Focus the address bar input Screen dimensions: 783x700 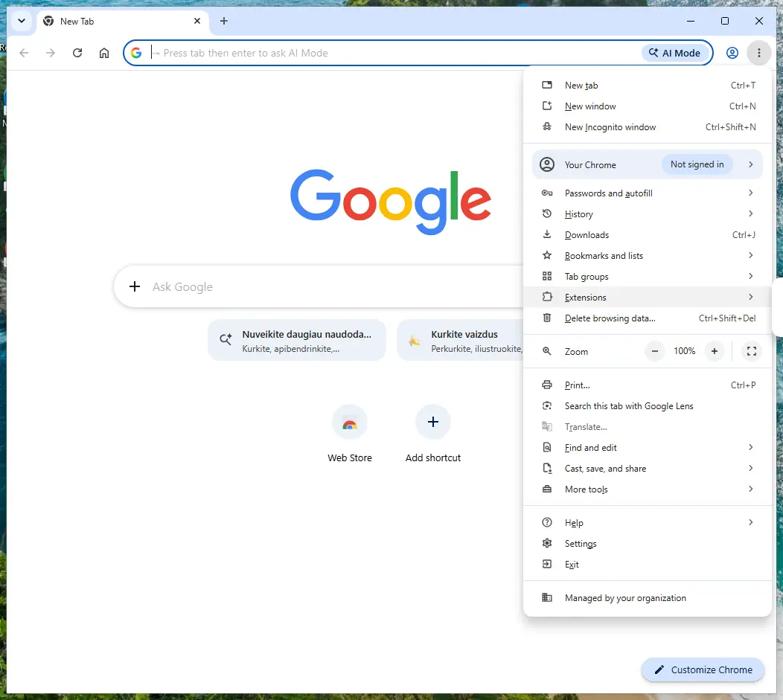[x=394, y=53]
